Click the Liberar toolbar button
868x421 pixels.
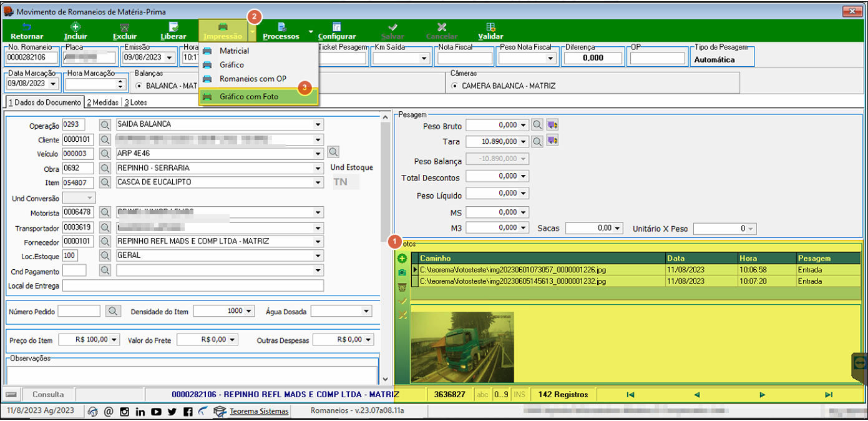[x=173, y=31]
